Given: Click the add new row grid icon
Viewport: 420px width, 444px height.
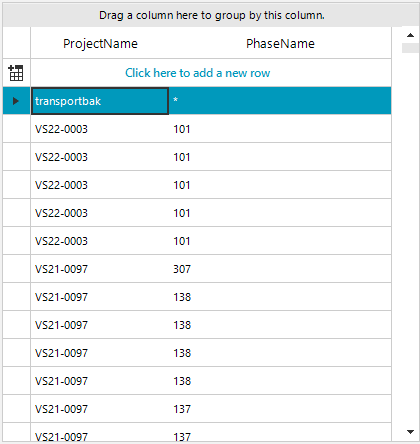Looking at the screenshot, I should (16, 73).
